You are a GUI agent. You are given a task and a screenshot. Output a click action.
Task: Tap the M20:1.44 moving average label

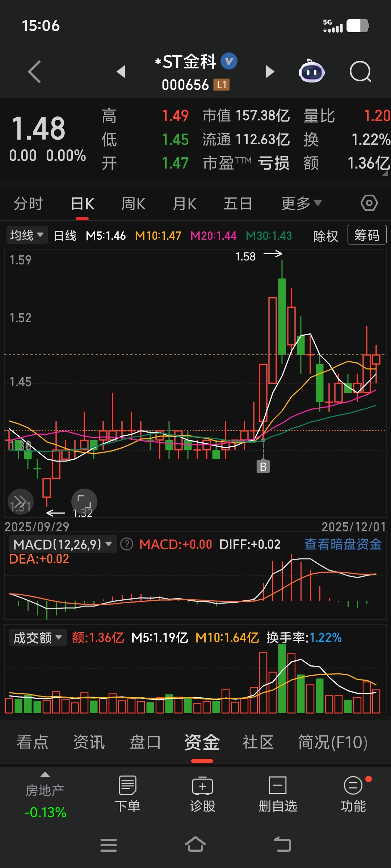pos(213,236)
